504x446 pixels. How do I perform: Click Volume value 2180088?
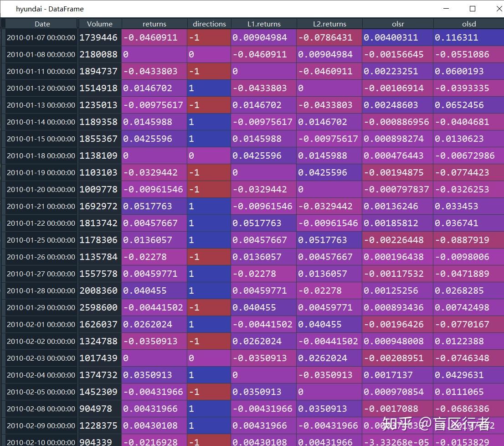tap(100, 54)
